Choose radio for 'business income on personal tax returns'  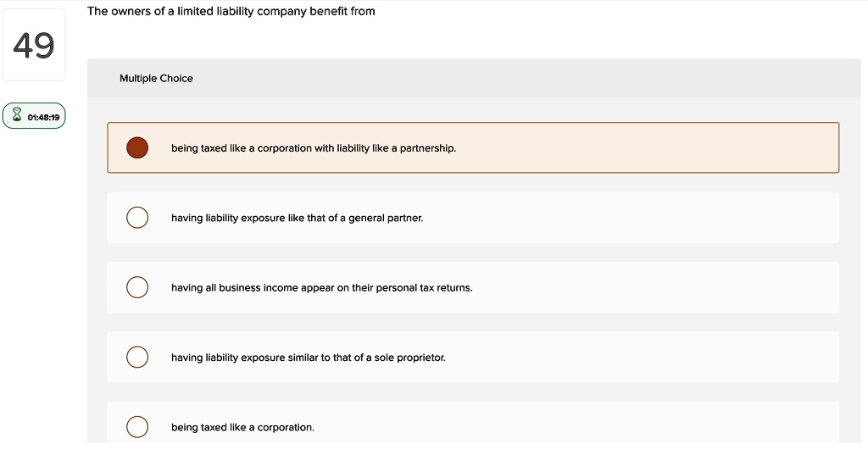coord(137,287)
